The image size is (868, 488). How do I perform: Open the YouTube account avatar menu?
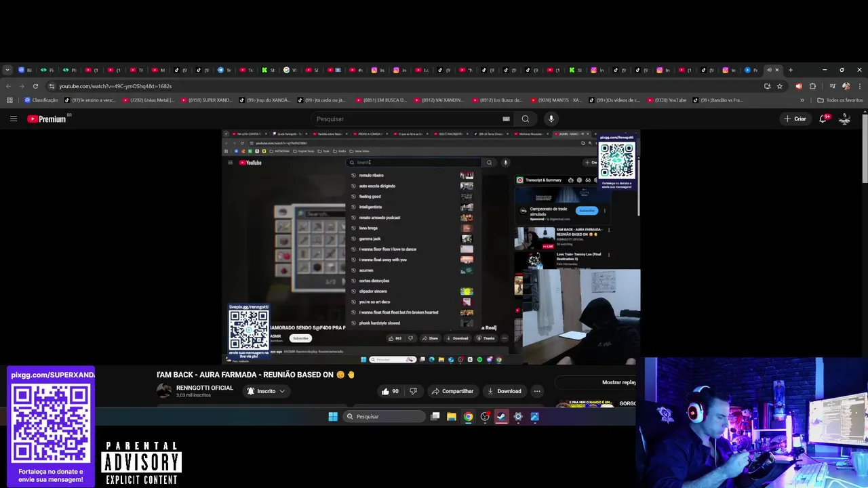click(845, 119)
